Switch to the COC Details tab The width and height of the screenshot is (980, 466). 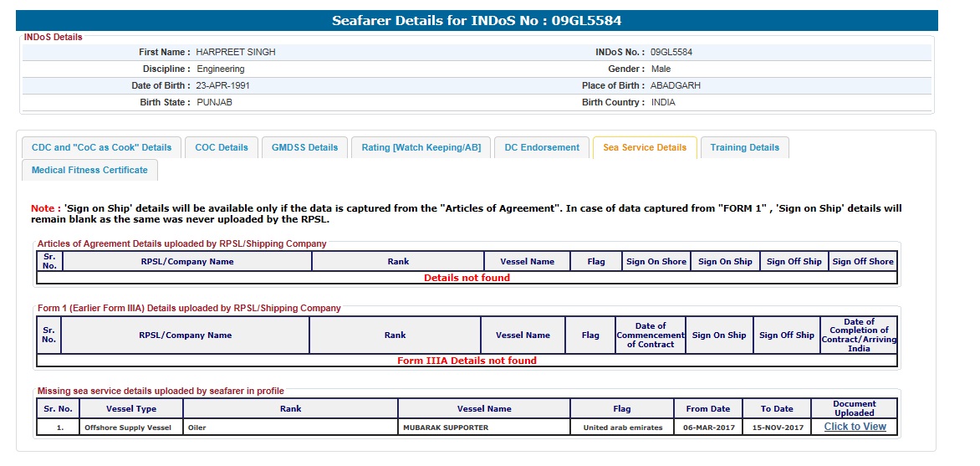(222, 147)
